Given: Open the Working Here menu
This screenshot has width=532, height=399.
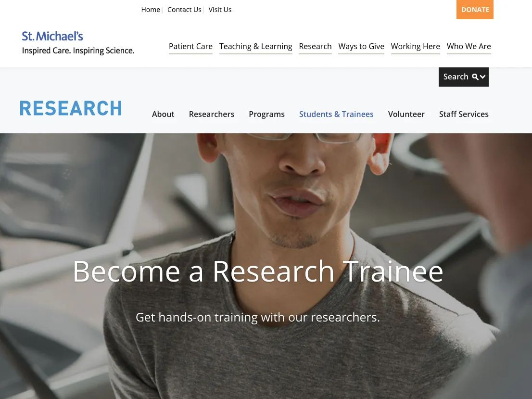Looking at the screenshot, I should coord(415,47).
